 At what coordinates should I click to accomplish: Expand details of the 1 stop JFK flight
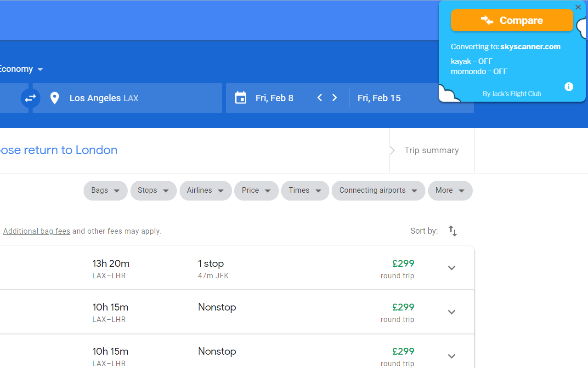[x=452, y=267]
